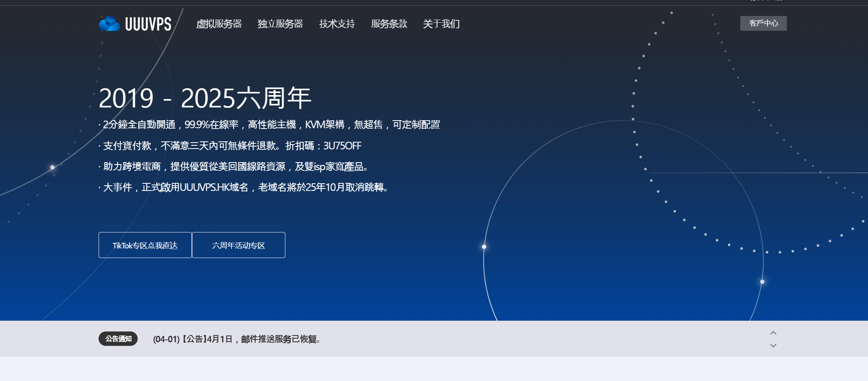Image resolution: width=868 pixels, height=381 pixels.
Task: Open the 服务条款 nav item
Action: (x=389, y=24)
